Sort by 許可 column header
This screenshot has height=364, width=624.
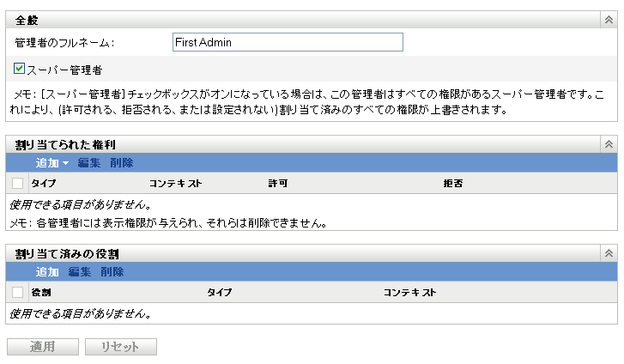point(277,184)
